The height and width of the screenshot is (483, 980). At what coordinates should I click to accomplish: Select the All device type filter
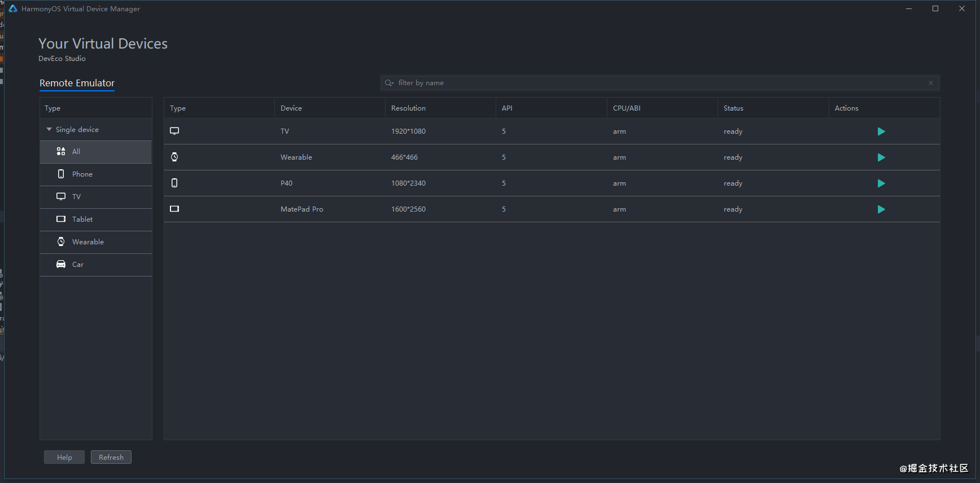(96, 152)
